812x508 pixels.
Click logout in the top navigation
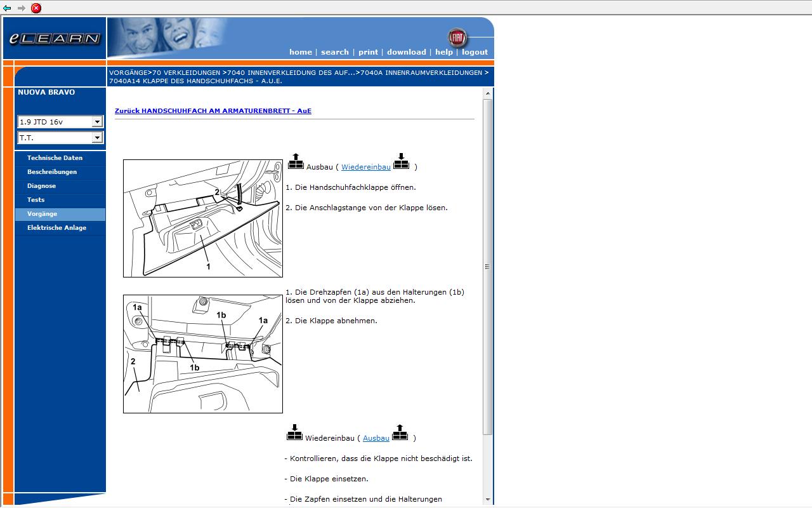475,52
